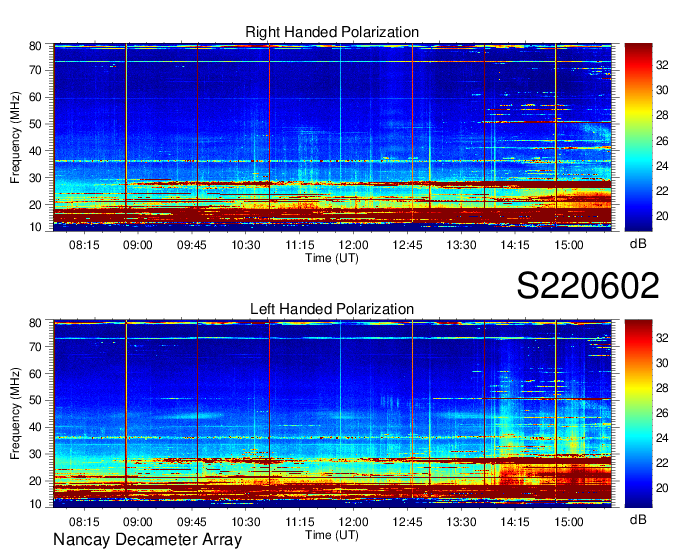Click the "15:00" time tick under the Right Handed plot

coord(569,245)
